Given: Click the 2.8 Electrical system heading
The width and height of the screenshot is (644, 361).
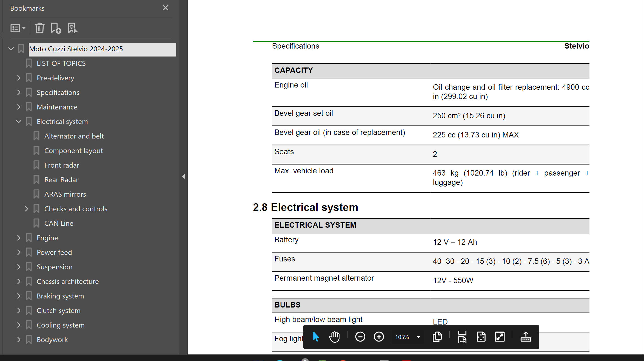Looking at the screenshot, I should (x=305, y=207).
